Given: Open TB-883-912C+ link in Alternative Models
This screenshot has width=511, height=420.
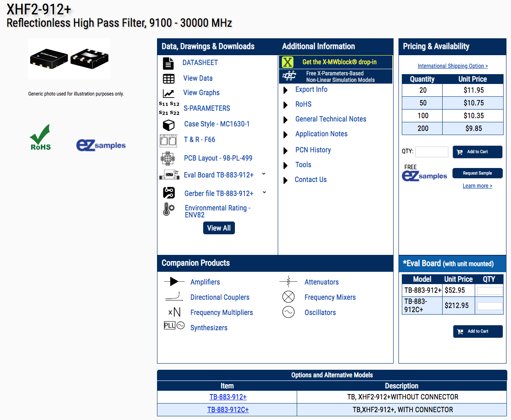Looking at the screenshot, I should pos(228,410).
